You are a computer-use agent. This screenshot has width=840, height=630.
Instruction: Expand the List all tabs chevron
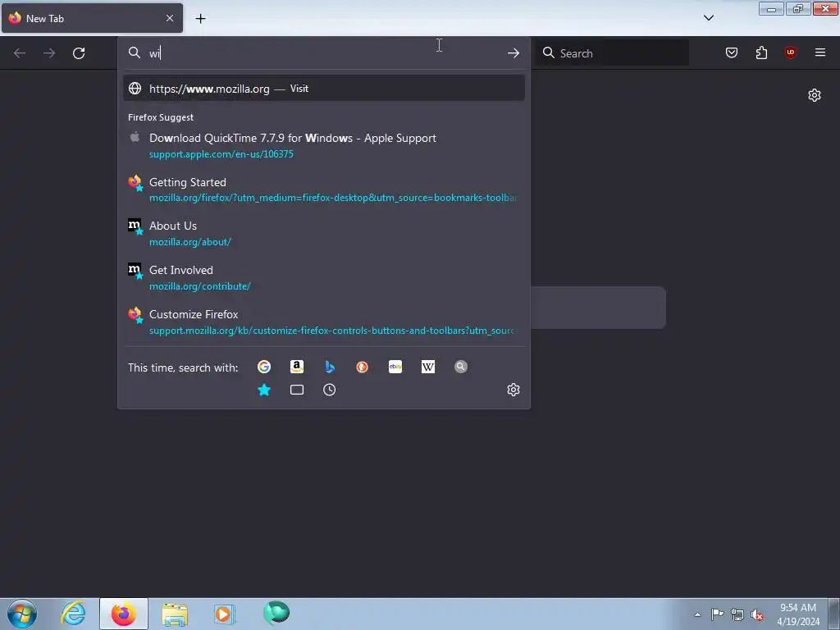click(709, 18)
